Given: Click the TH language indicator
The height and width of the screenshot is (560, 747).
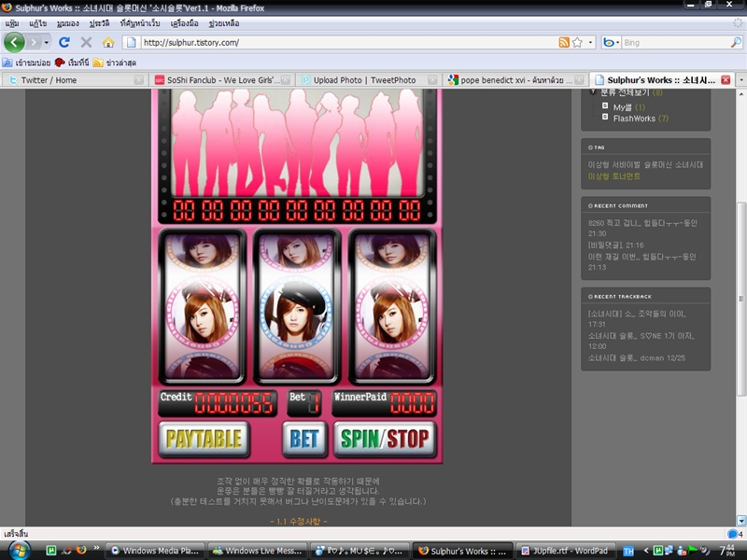Looking at the screenshot, I should [628, 552].
